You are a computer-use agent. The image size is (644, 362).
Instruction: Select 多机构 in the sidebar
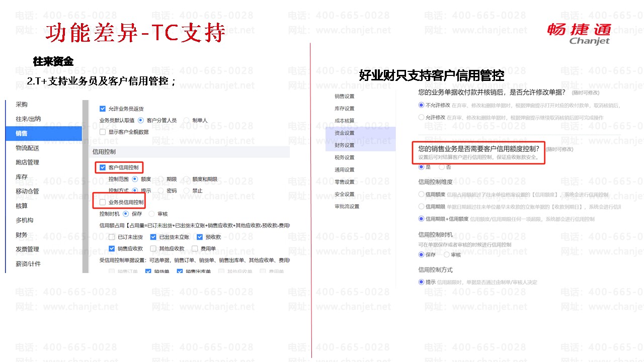tap(25, 220)
